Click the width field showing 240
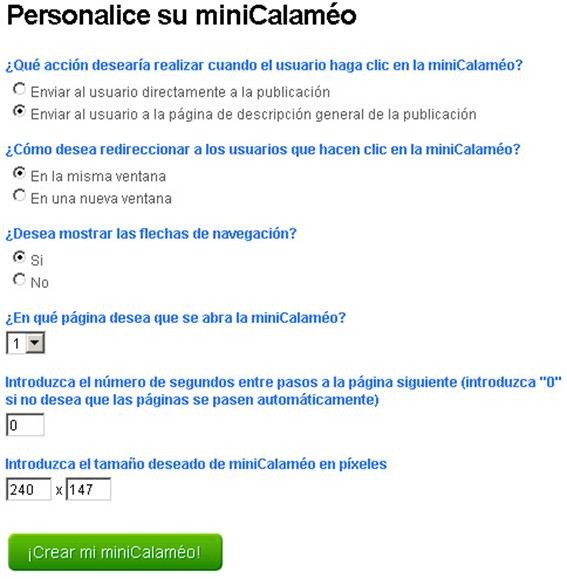The image size is (567, 579). 29,489
